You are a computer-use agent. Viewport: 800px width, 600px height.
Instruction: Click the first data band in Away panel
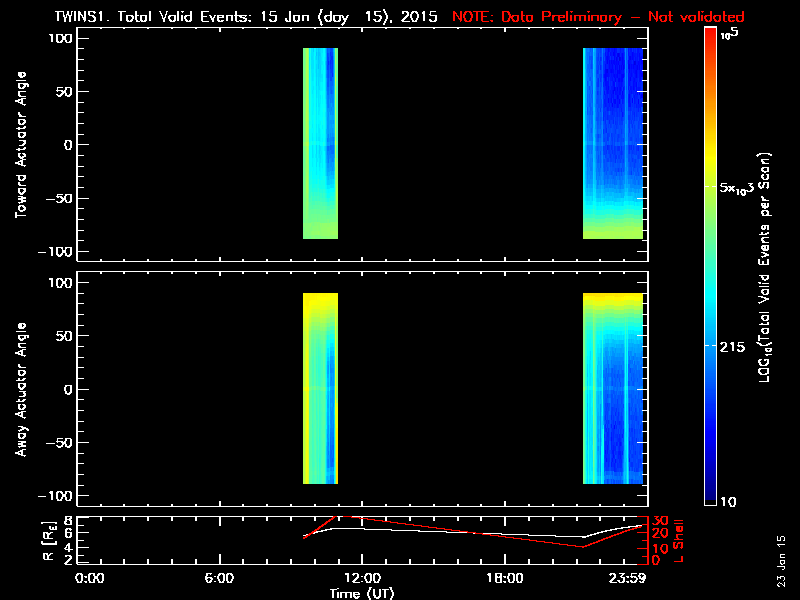click(x=321, y=388)
